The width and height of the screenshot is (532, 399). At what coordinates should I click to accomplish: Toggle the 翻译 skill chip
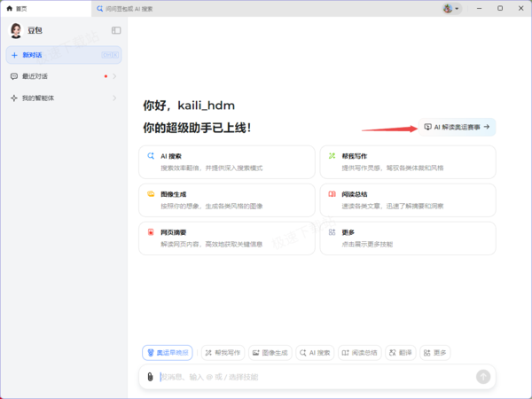click(x=401, y=353)
